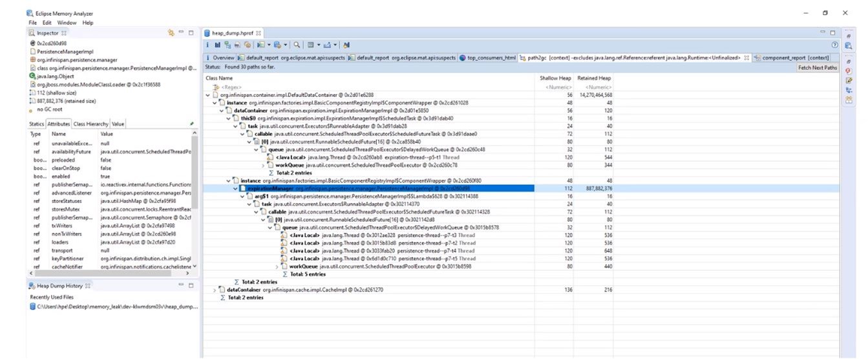The width and height of the screenshot is (868, 359).
Task: Click the help question mark icon in editor toolbar
Action: click(x=834, y=45)
